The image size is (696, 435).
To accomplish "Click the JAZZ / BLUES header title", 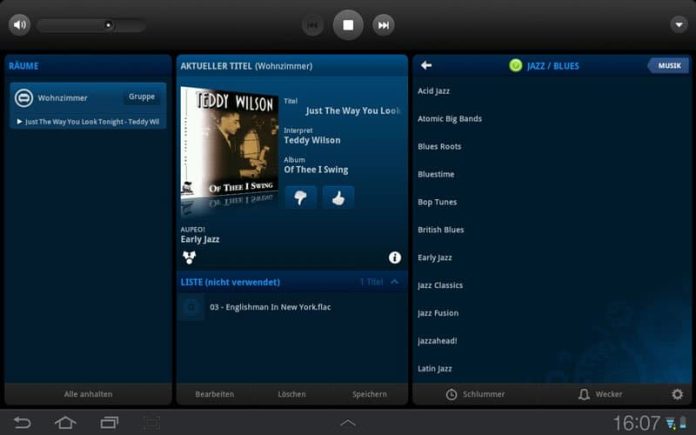I will (x=553, y=66).
